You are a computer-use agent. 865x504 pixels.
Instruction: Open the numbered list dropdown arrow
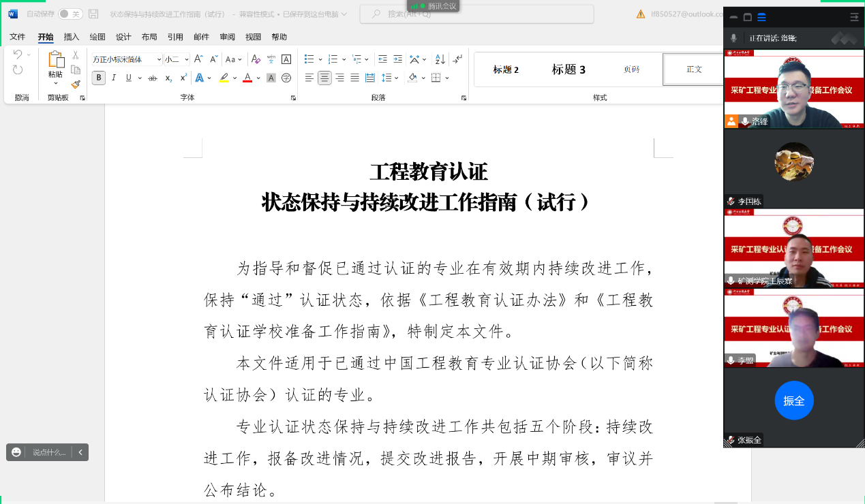pos(344,59)
